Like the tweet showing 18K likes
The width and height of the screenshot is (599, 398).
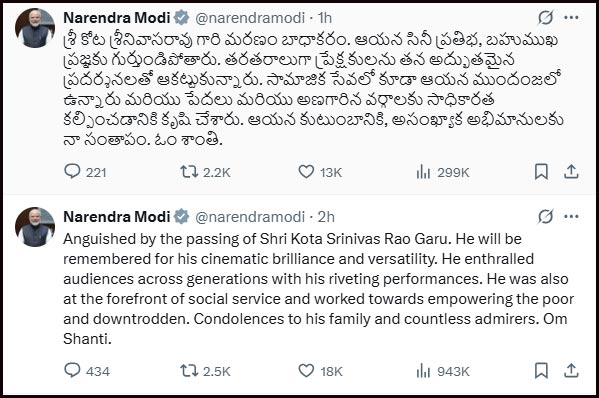(320, 371)
